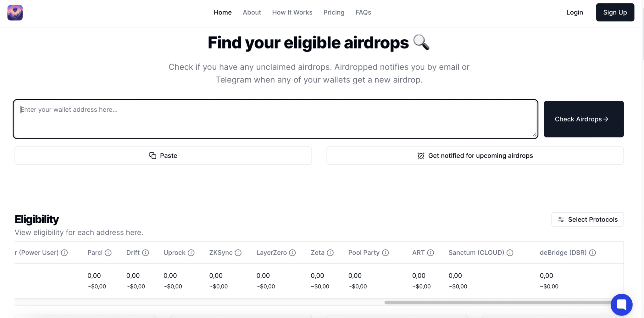Focus the wallet address input field

click(x=274, y=119)
